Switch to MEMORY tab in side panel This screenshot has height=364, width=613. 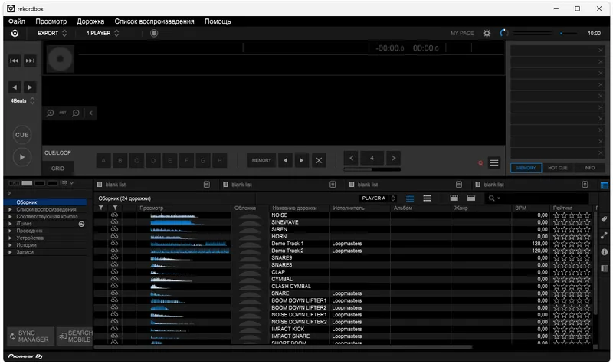pyautogui.click(x=526, y=168)
